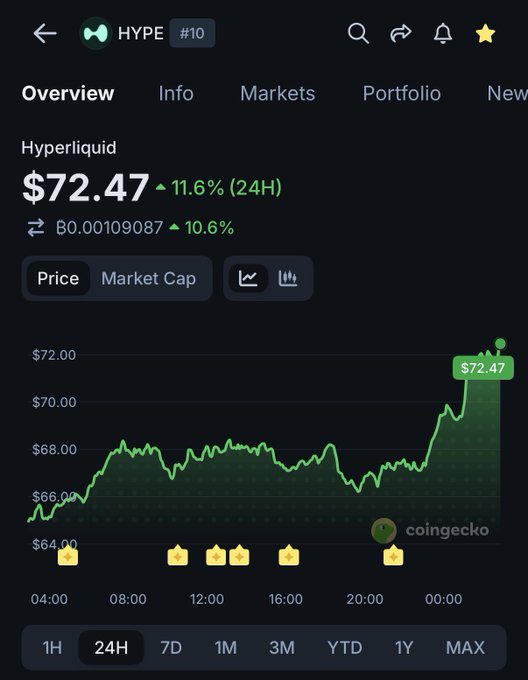Switch to line chart view
Viewport: 528px width, 680px height.
pos(248,278)
